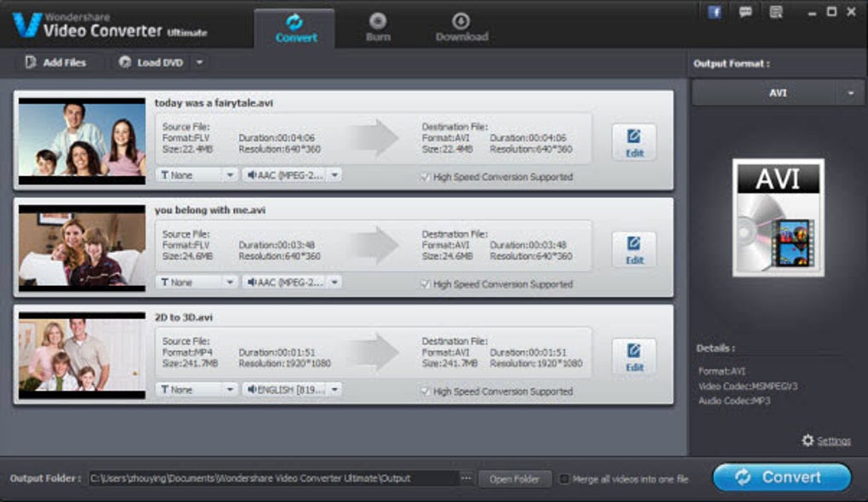Click the Settings gear icon
868x502 pixels.
808,441
